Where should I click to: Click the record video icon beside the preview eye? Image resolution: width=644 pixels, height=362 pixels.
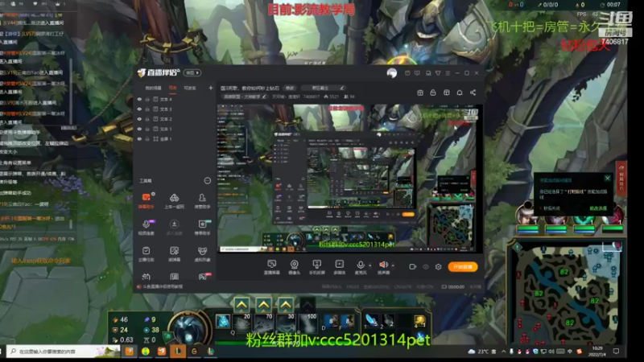[413, 267]
